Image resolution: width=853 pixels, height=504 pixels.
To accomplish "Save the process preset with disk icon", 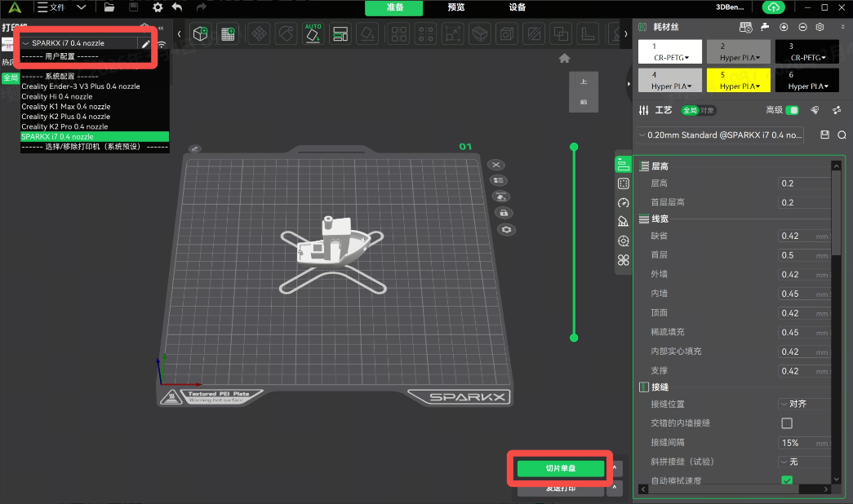I will pyautogui.click(x=824, y=135).
